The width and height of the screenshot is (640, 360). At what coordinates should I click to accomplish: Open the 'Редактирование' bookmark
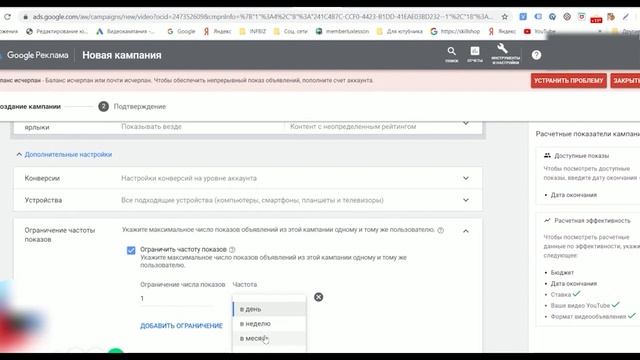57,31
